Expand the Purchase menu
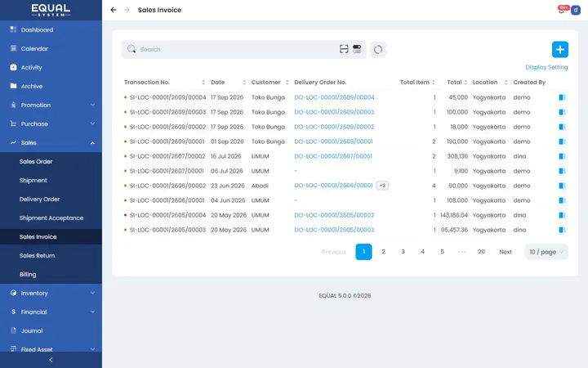This screenshot has height=368, width=588. click(x=51, y=123)
